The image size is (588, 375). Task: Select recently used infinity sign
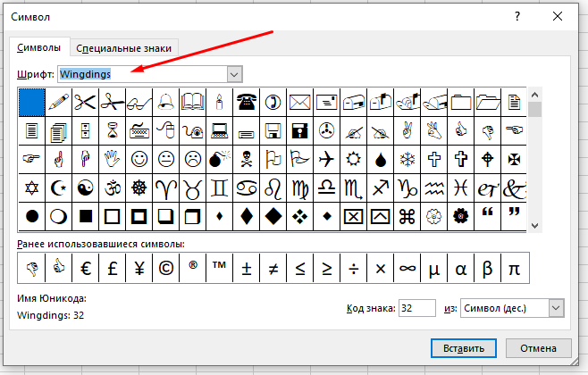[407, 268]
